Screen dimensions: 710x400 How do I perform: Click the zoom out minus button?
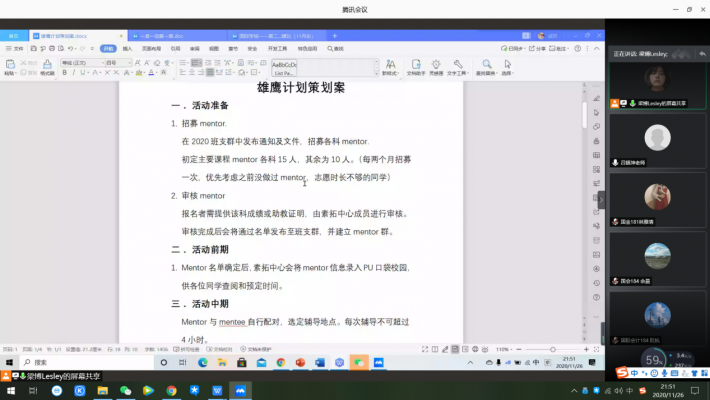click(519, 349)
